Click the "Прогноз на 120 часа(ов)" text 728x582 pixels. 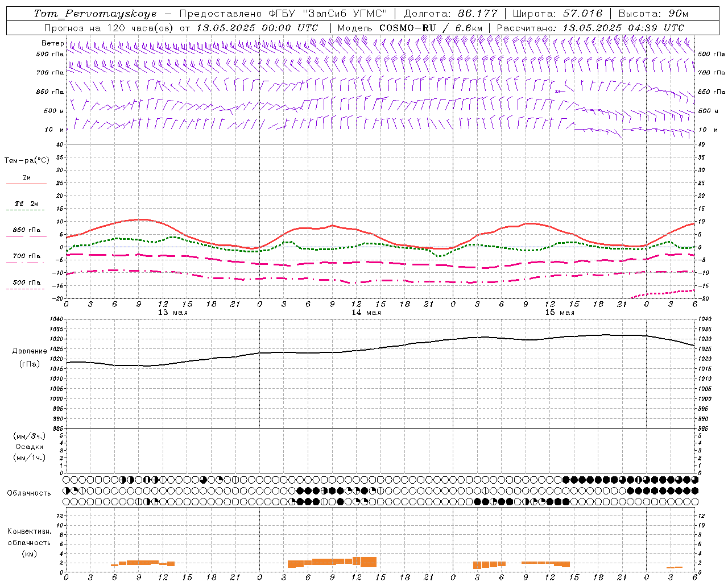coord(109,28)
